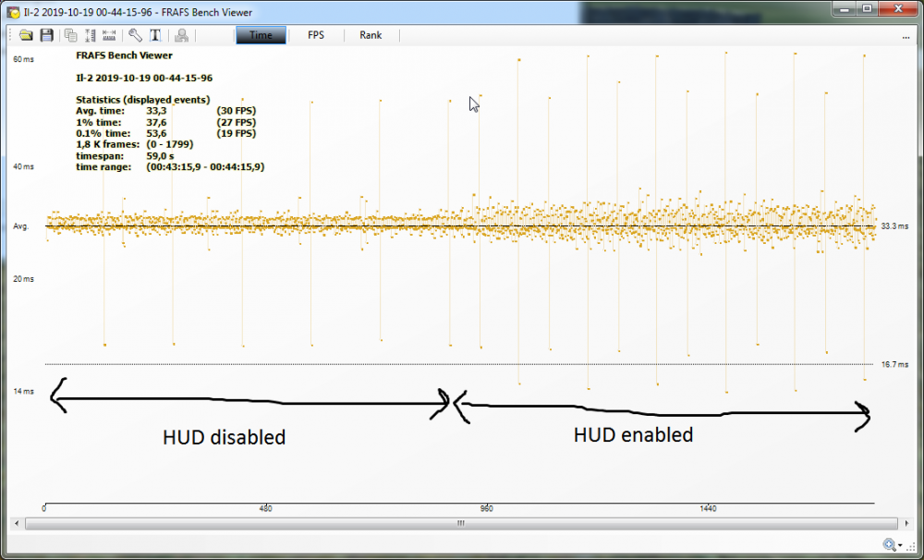
Task: Click the '60 ms' y-axis label
Action: (24, 59)
